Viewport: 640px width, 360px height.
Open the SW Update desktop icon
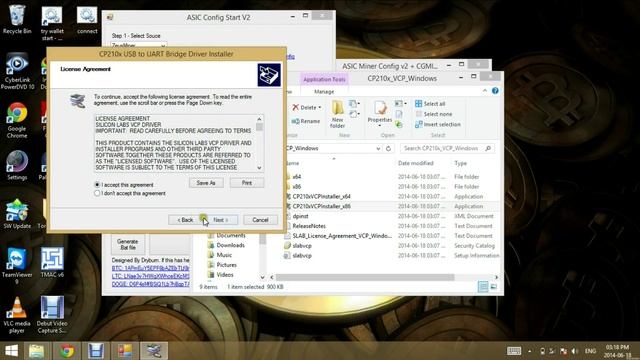(x=17, y=214)
